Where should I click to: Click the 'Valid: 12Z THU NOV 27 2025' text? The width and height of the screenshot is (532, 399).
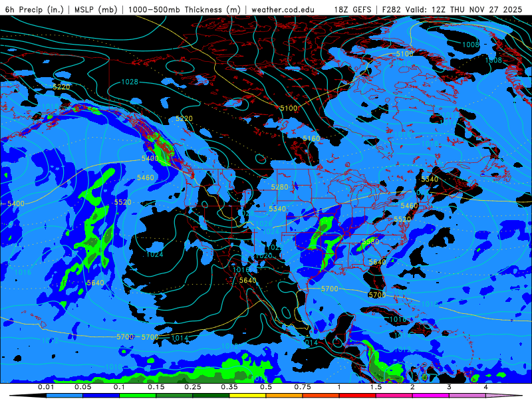463,9
